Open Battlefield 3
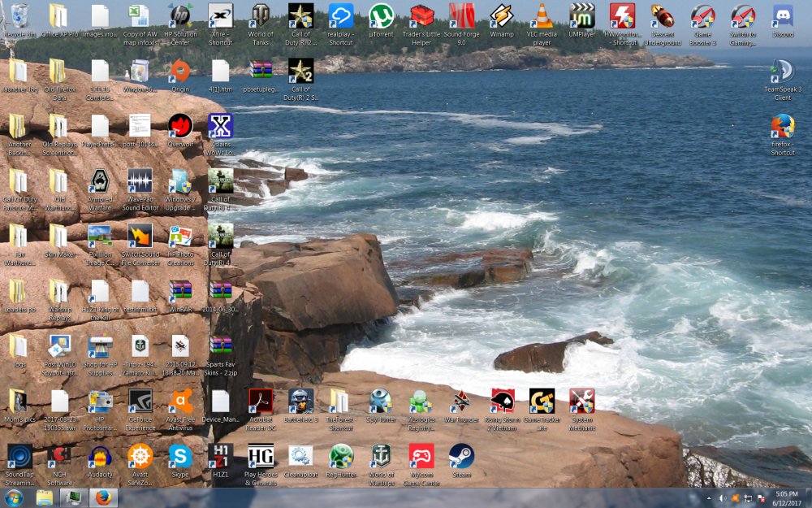The image size is (812, 508). click(300, 402)
